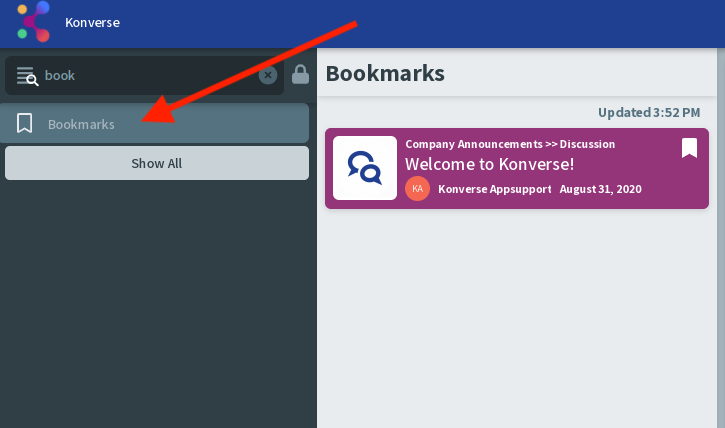Click the search list icon in the filter box
Image resolution: width=725 pixels, height=428 pixels.
(27, 76)
